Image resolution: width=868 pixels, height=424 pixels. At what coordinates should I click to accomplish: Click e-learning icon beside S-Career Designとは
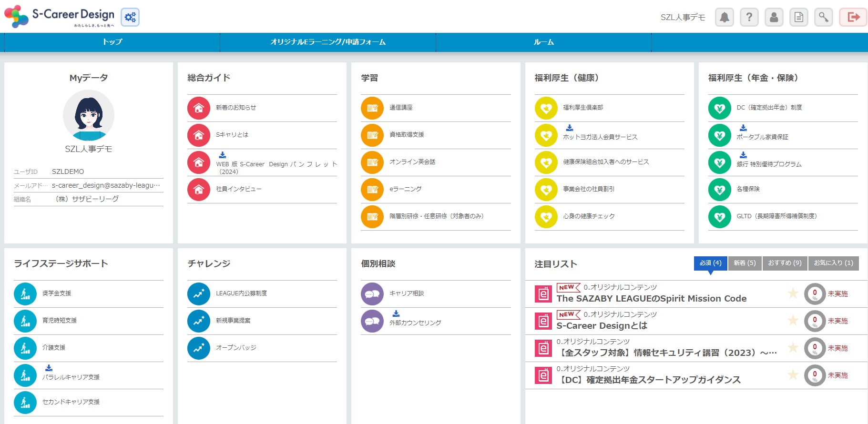(x=543, y=322)
